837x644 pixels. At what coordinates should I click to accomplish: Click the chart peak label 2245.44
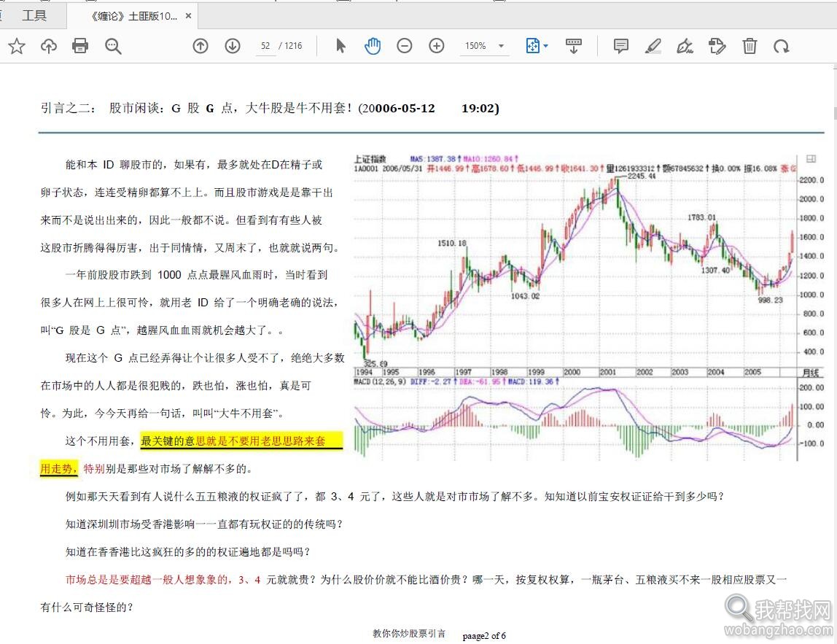[641, 176]
